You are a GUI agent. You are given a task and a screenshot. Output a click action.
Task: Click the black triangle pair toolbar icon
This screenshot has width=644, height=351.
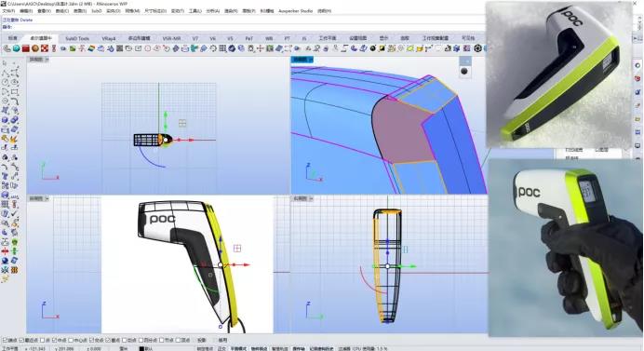pos(448,48)
